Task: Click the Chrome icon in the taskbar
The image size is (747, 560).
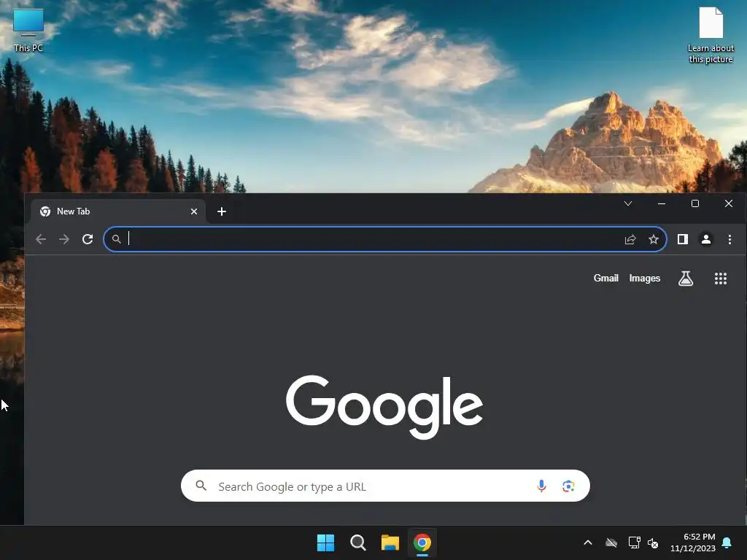Action: tap(422, 542)
